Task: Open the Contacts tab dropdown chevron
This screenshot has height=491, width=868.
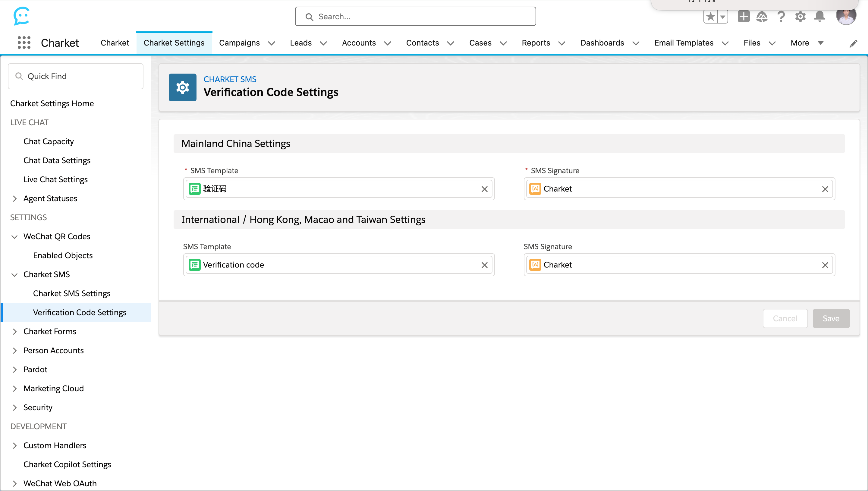Action: pos(451,43)
